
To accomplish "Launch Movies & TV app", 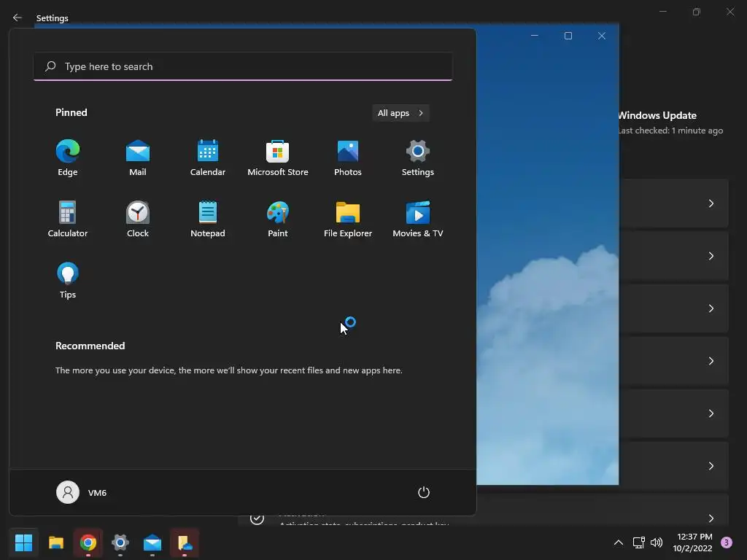I will click(x=418, y=219).
